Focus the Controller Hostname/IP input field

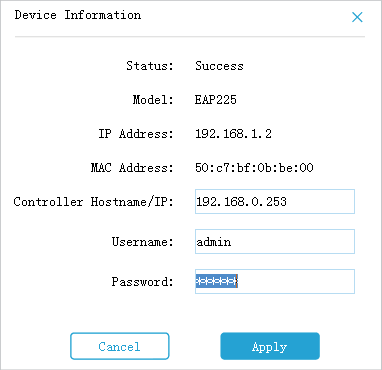pos(275,201)
